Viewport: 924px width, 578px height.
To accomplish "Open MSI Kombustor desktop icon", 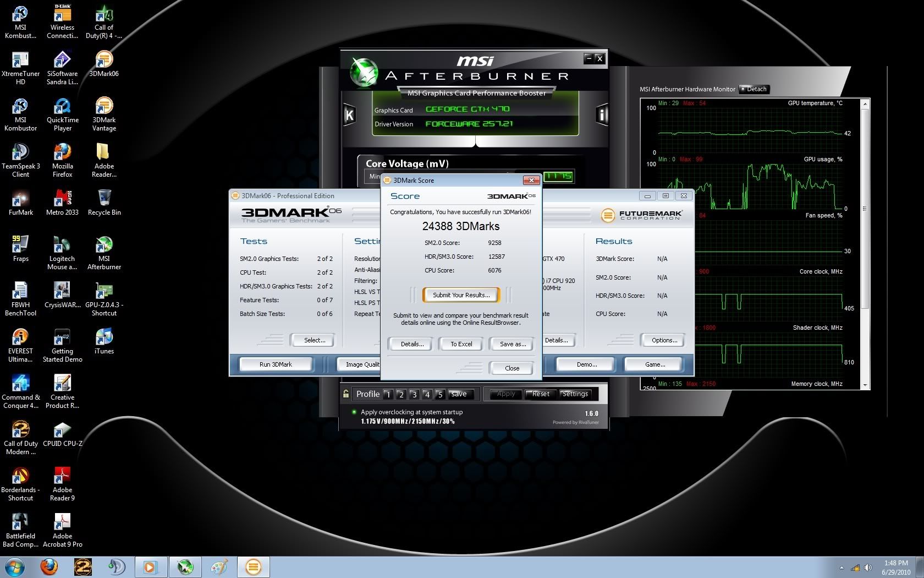I will [20, 114].
